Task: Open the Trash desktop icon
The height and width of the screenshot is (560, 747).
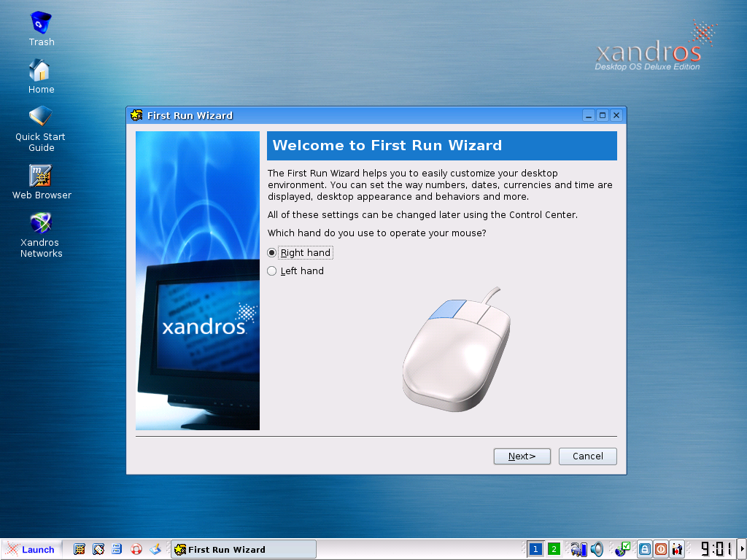Action: [x=41, y=29]
